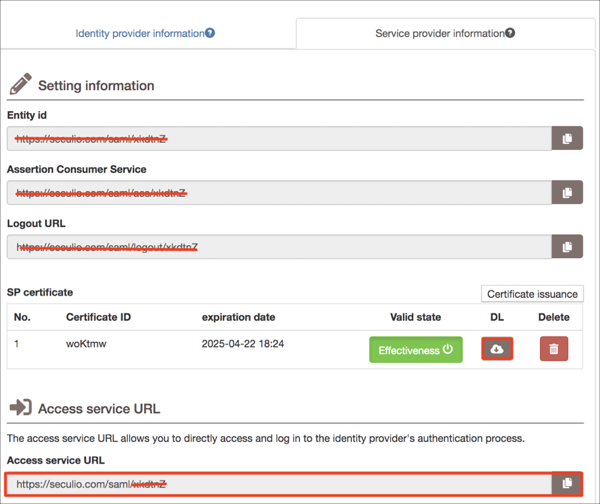600x504 pixels.
Task: Click help icon beside Service provider information
Action: click(510, 33)
